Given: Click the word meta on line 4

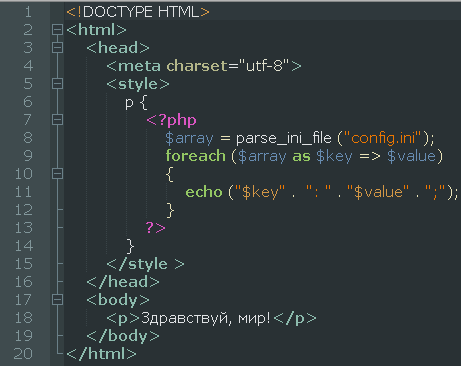Looking at the screenshot, I should 139,66.
